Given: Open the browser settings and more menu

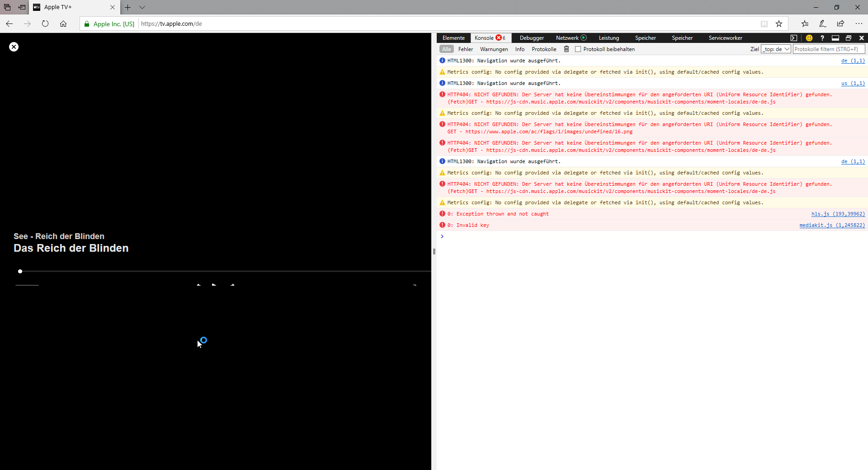Looking at the screenshot, I should click(x=859, y=23).
